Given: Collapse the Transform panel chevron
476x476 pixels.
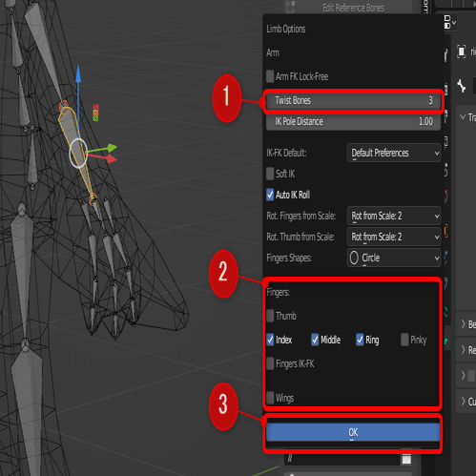Looking at the screenshot, I should 463,117.
